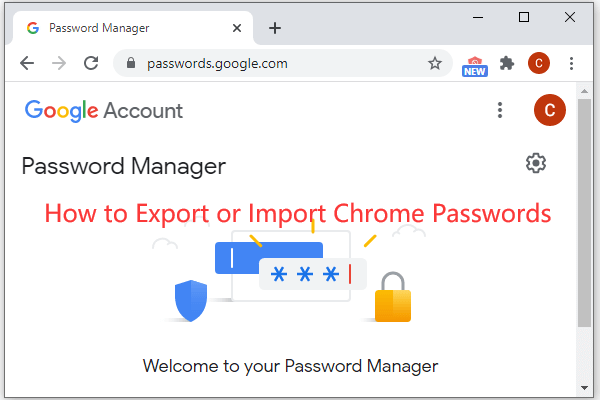Click the address bar showing passwords.google.com
Screen dimensions: 600x400
click(280, 63)
